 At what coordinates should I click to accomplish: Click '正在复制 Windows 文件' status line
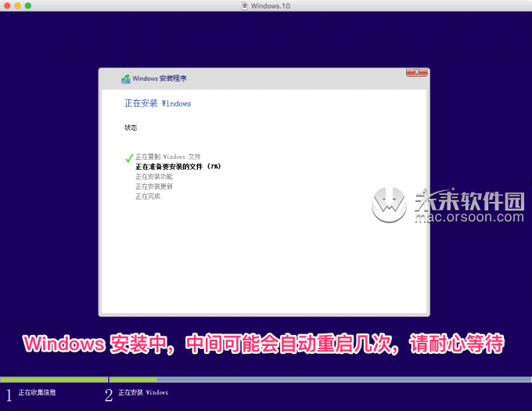168,157
